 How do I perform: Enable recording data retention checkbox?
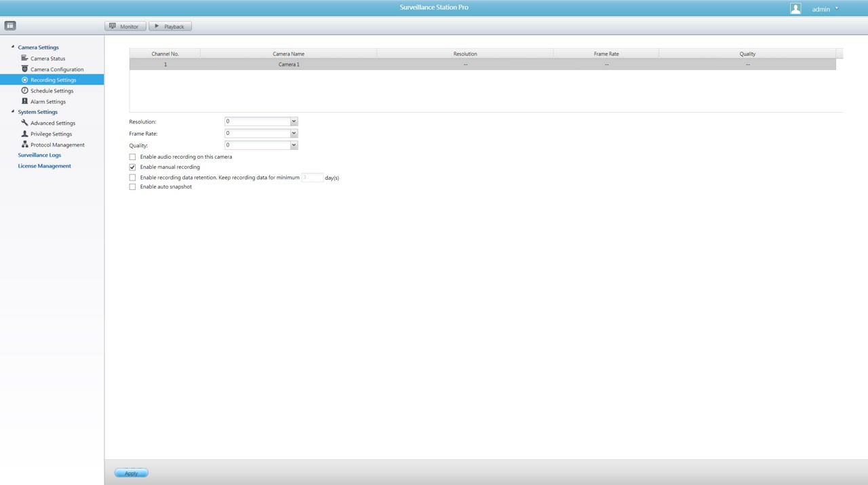(x=132, y=178)
